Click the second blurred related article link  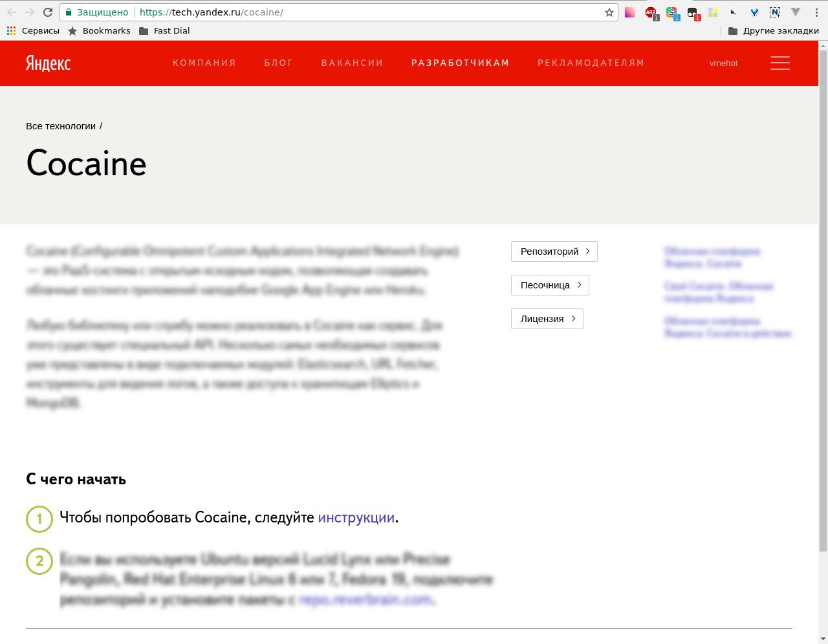pyautogui.click(x=719, y=292)
